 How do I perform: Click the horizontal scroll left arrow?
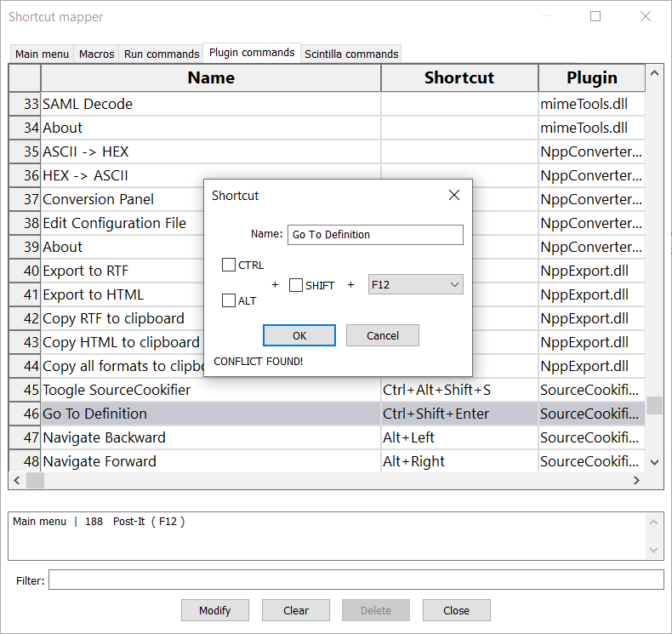[17, 480]
